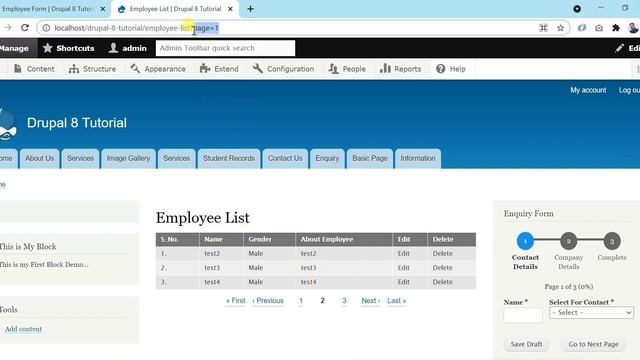This screenshot has height=360, width=640.
Task: Edit the test4 employee row
Action: [404, 282]
